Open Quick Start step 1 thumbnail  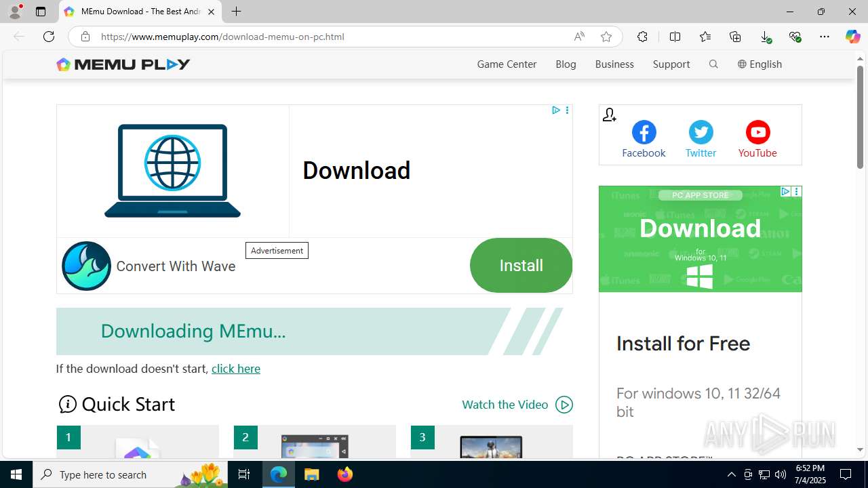click(x=138, y=441)
